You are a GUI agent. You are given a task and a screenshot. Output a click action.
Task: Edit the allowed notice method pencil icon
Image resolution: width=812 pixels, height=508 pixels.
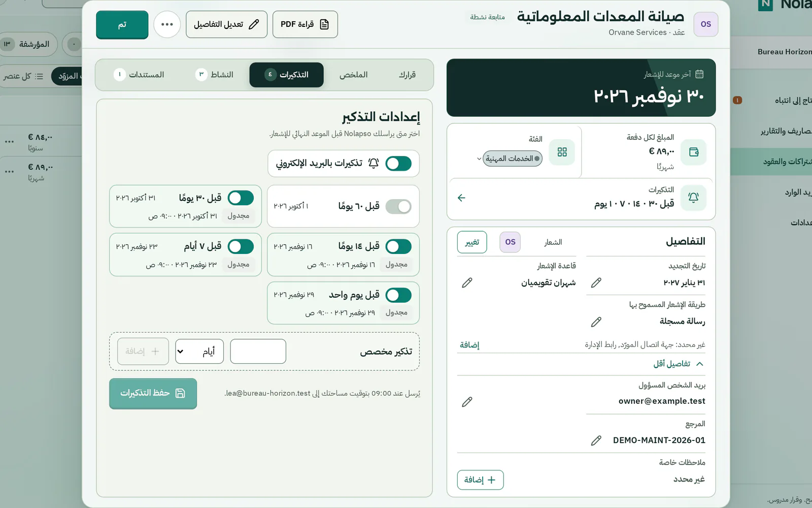point(596,322)
